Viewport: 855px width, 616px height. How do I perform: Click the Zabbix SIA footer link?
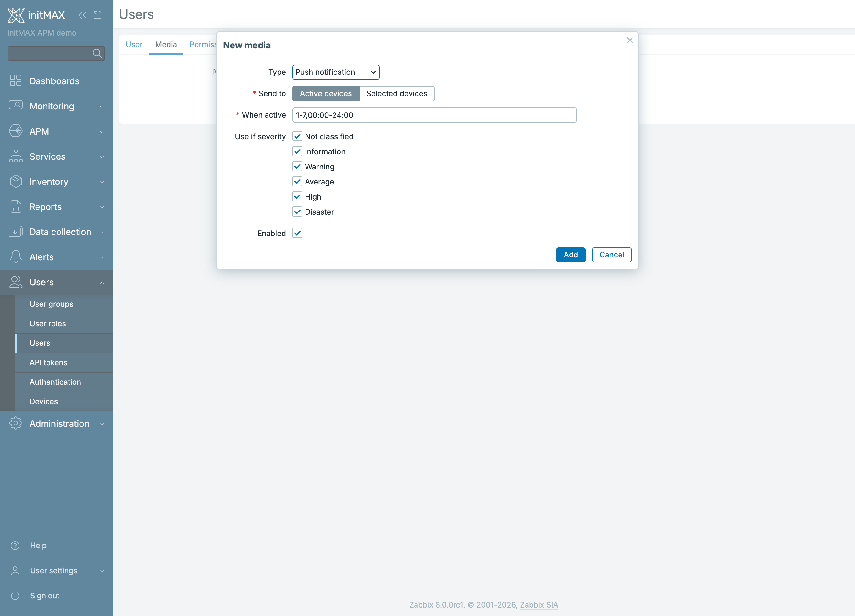pyautogui.click(x=539, y=605)
